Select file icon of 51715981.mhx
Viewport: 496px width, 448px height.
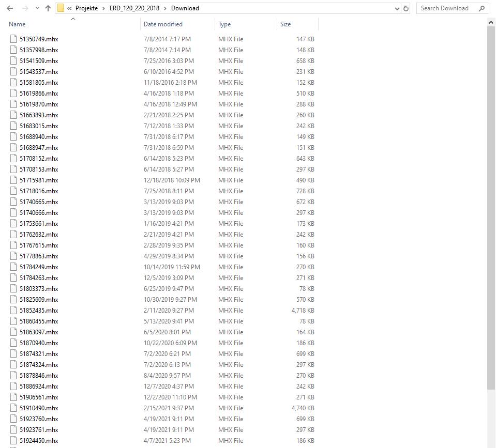[13, 180]
